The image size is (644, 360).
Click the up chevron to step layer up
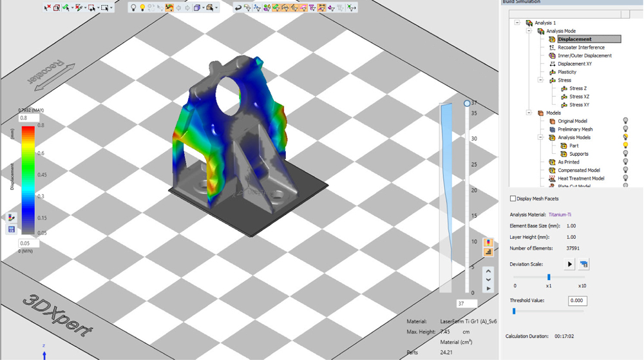(488, 271)
